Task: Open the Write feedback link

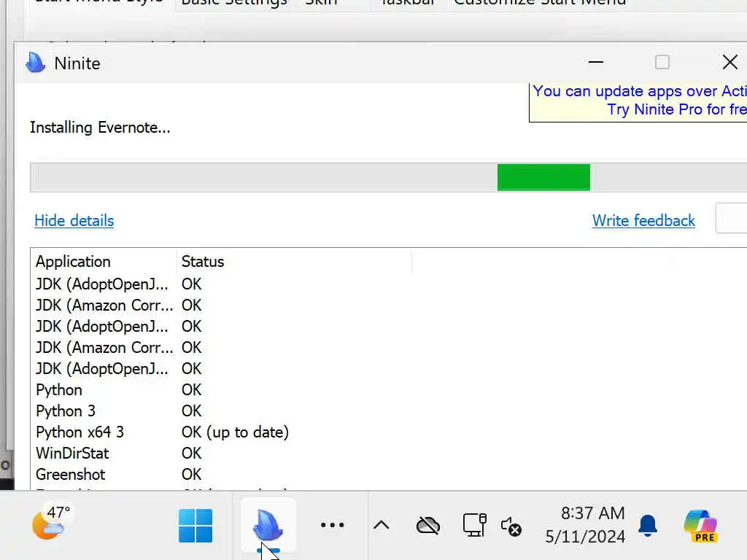Action: pos(643,220)
